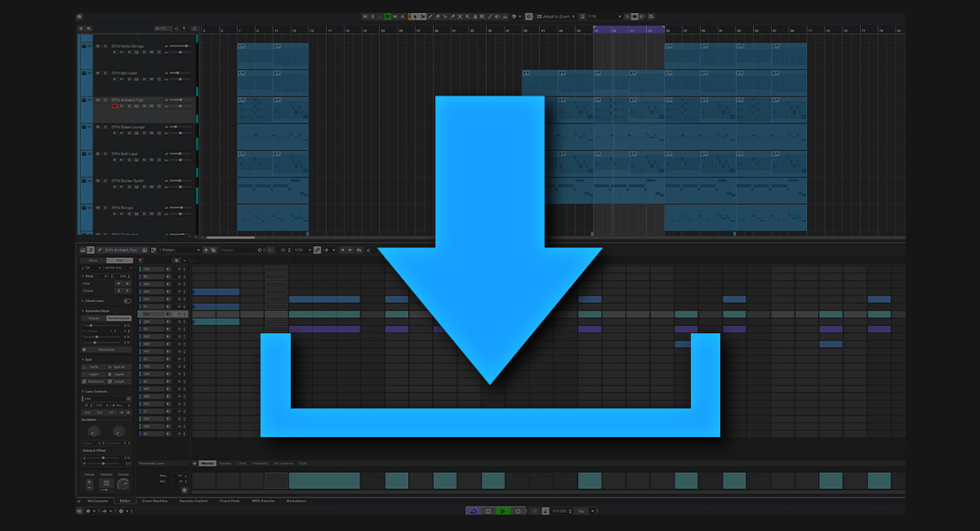This screenshot has width=980, height=531.
Task: Mute the SYN Mello Strings track
Action: pos(96,47)
